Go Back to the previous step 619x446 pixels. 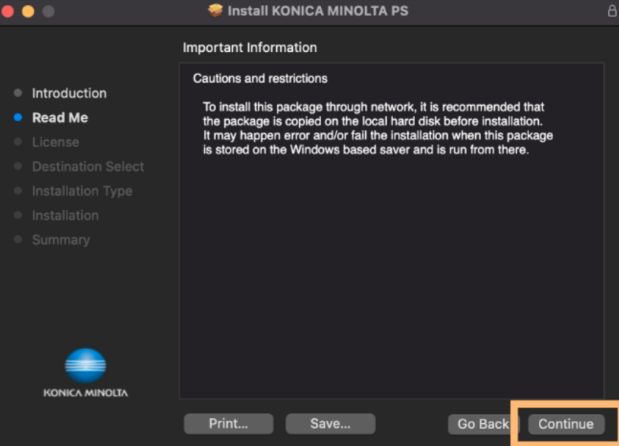(x=483, y=424)
